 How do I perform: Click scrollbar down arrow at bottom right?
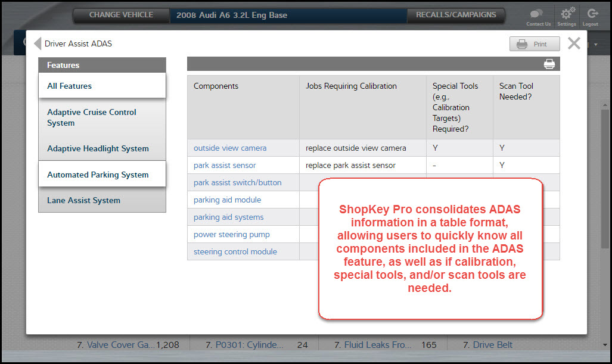(x=605, y=345)
